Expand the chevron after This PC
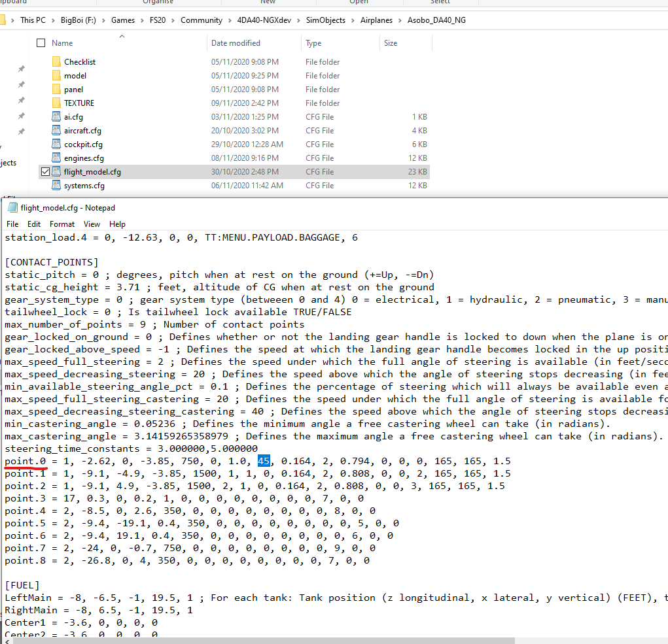 [54, 20]
